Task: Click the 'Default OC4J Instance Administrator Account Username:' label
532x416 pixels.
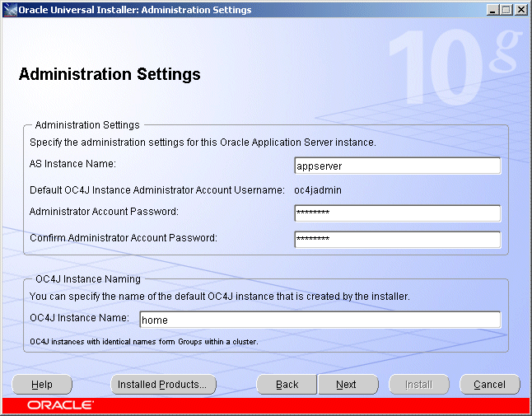Action: (x=157, y=190)
